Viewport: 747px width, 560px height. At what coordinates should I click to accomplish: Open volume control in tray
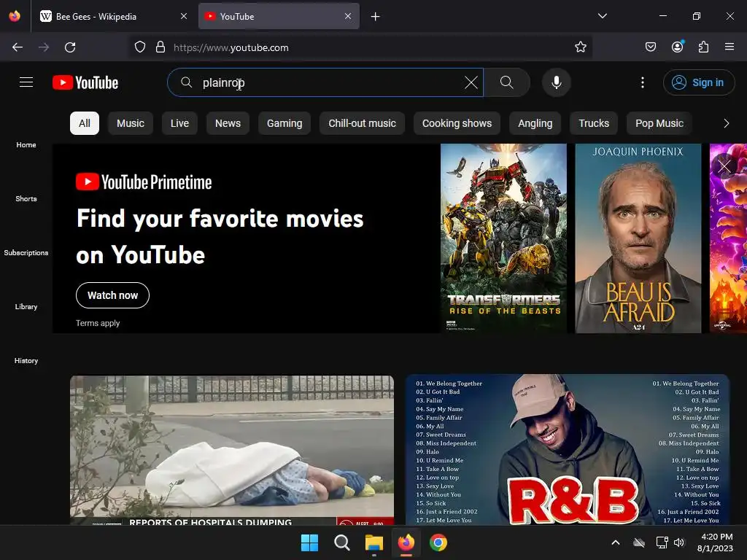pyautogui.click(x=679, y=542)
